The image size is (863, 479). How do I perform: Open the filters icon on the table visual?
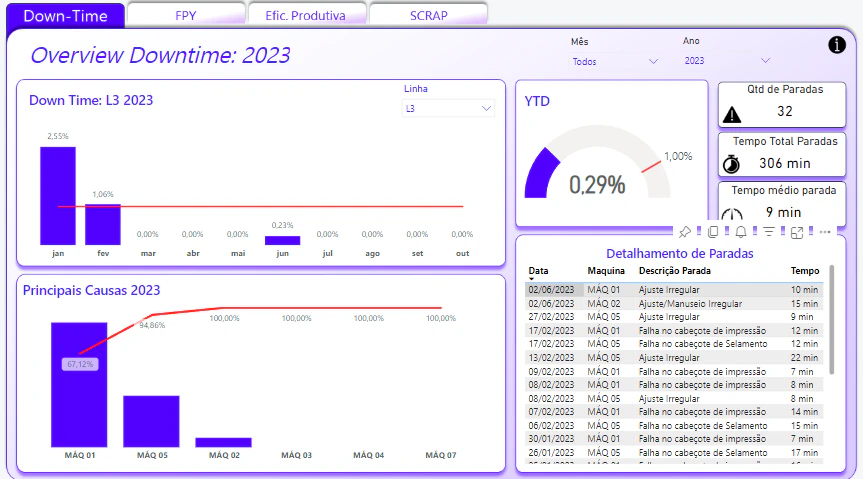click(769, 232)
